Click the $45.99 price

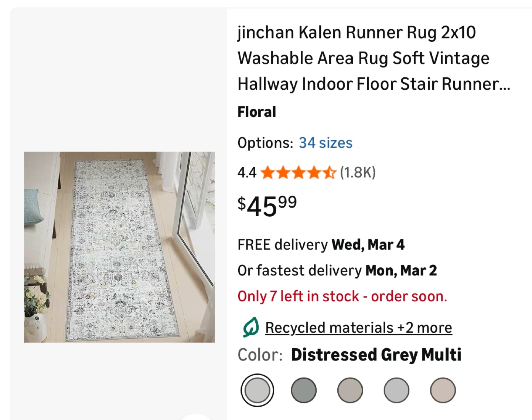[x=267, y=206]
